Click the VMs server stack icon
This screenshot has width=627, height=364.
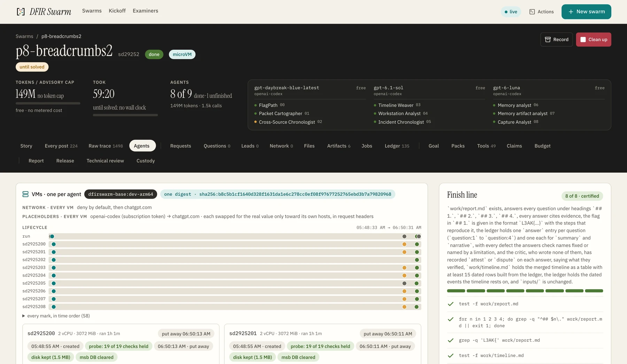(25, 194)
